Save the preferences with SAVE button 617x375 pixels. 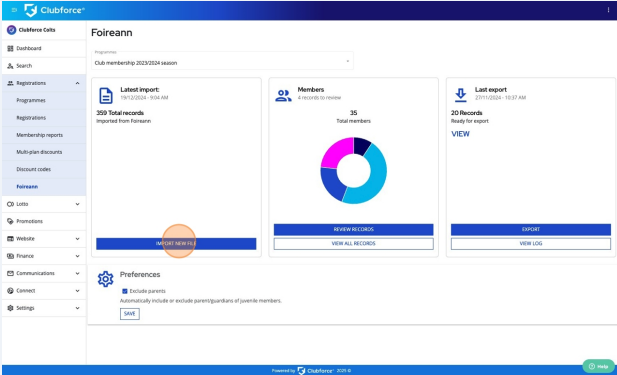click(129, 314)
